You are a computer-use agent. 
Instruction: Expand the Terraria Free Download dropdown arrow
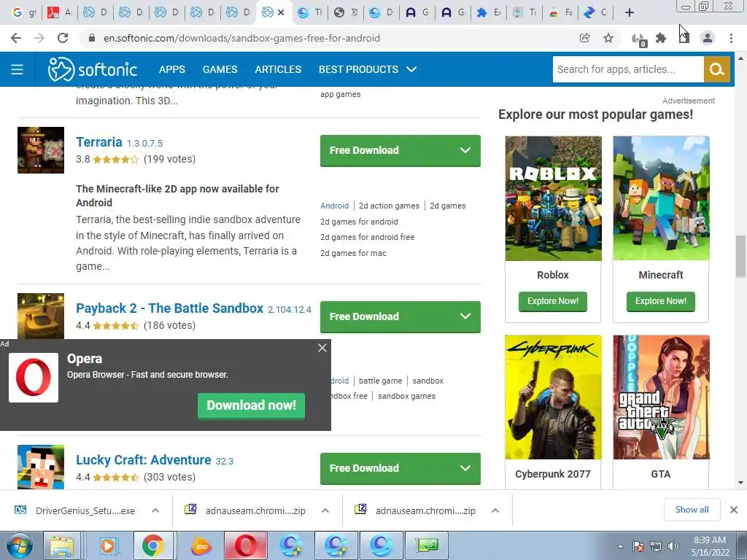[x=465, y=150]
